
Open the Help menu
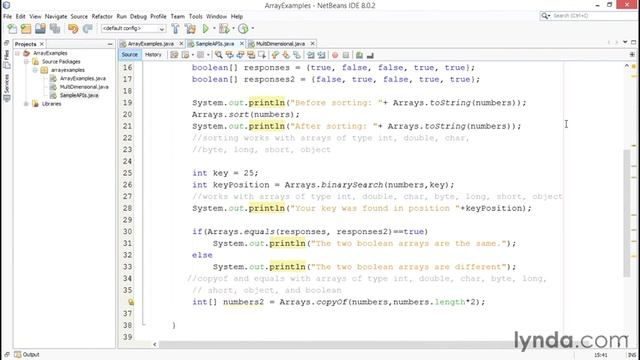pyautogui.click(x=237, y=16)
